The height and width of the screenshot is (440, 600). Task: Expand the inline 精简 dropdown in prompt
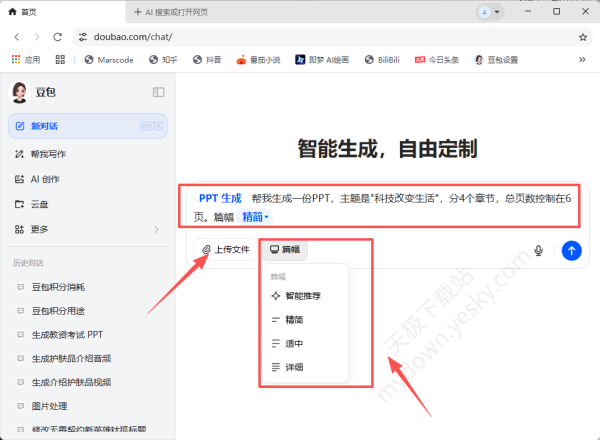[x=256, y=217]
